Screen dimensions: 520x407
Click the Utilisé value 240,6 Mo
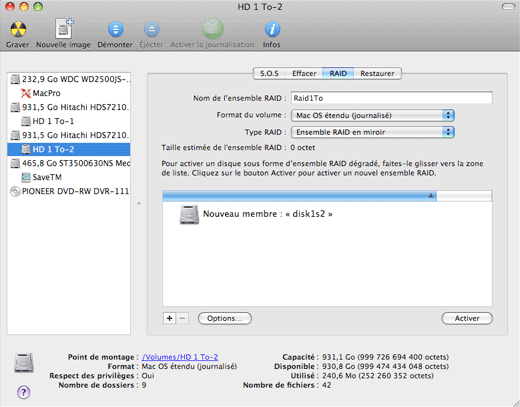coord(378,376)
